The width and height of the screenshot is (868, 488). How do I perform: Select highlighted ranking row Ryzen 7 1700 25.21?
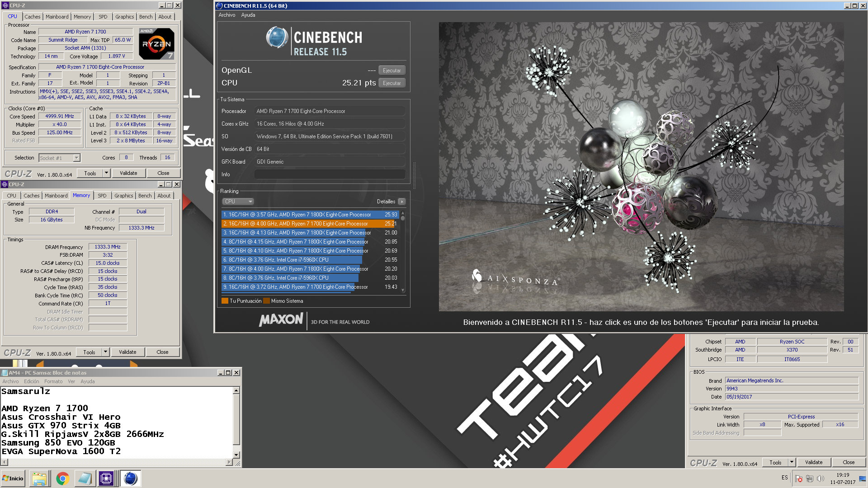(x=310, y=224)
